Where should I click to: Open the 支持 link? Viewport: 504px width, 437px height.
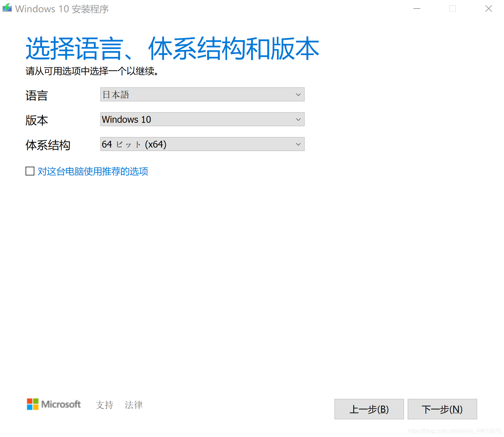point(104,405)
